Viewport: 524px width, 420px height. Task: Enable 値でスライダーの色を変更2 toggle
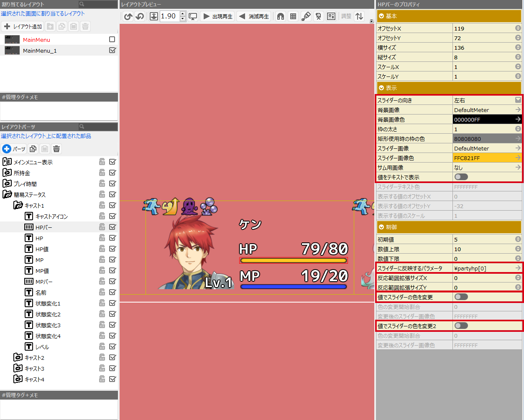[x=461, y=326]
